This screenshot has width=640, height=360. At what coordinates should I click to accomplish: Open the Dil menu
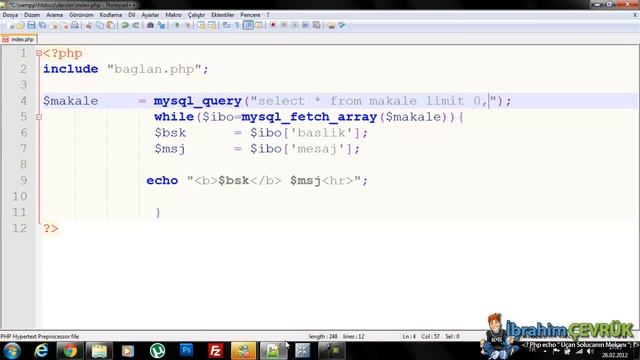point(131,15)
